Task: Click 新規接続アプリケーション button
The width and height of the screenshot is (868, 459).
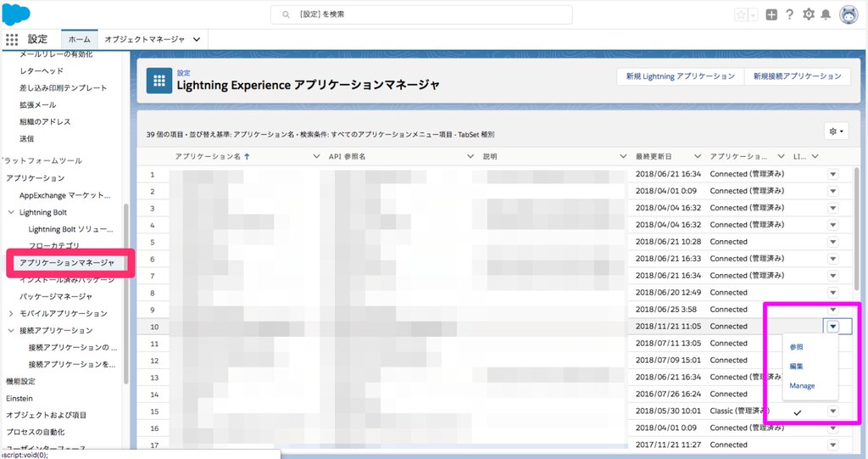Action: click(x=797, y=76)
